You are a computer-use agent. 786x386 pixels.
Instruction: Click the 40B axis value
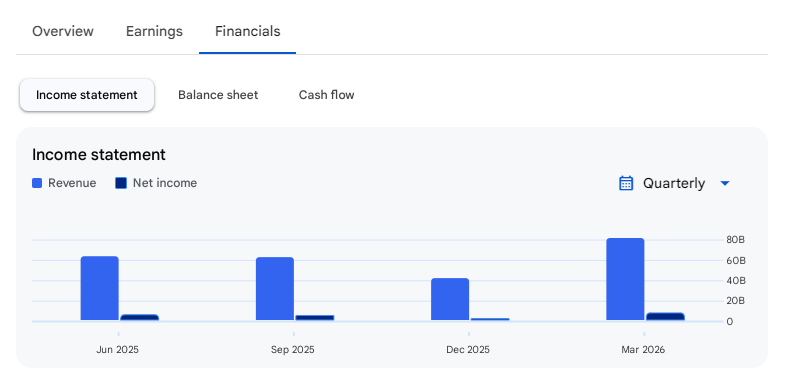tap(735, 281)
